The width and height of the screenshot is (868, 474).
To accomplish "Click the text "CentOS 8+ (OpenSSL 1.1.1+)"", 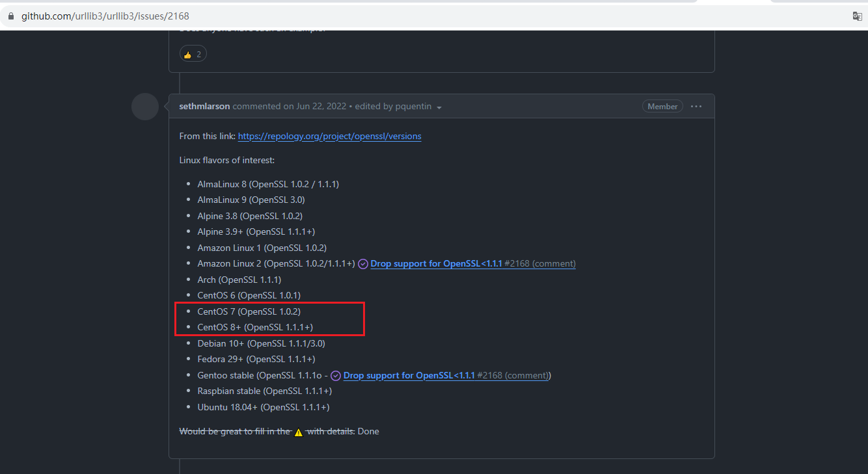I will [x=255, y=328].
